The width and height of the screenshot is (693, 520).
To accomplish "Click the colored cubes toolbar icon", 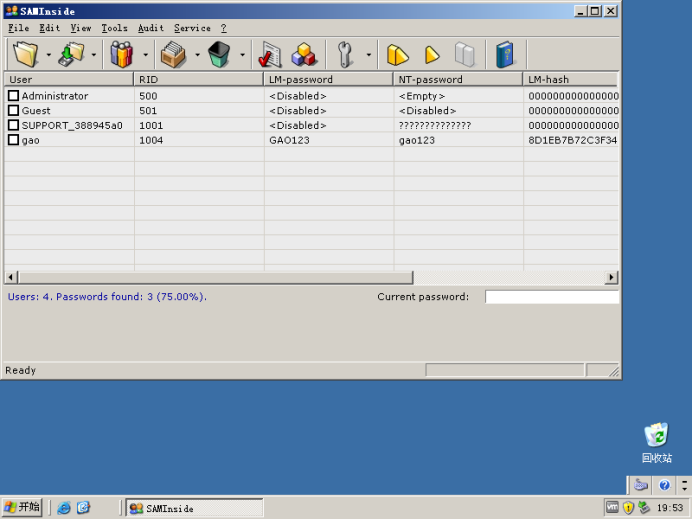I will (x=304, y=54).
